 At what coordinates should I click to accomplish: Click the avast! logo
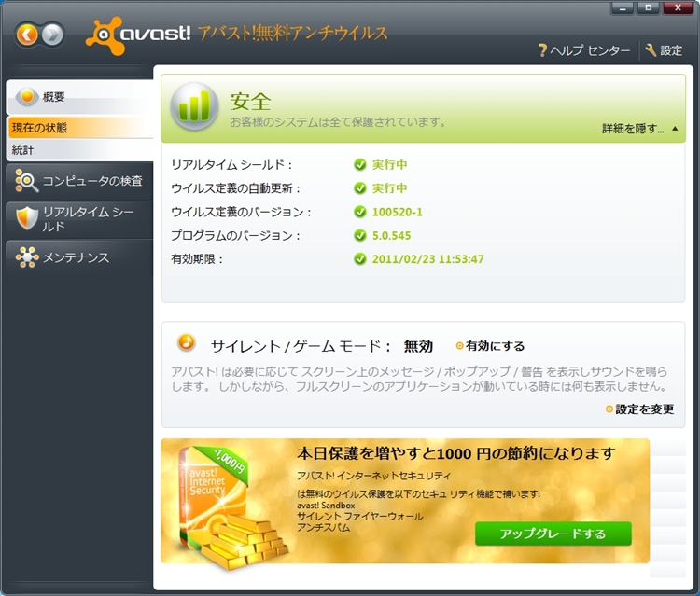click(138, 35)
